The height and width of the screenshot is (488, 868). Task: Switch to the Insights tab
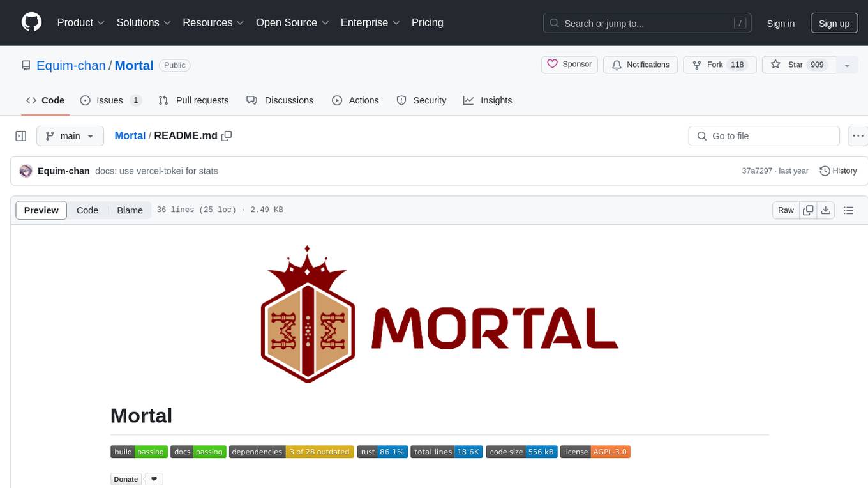pyautogui.click(x=488, y=100)
